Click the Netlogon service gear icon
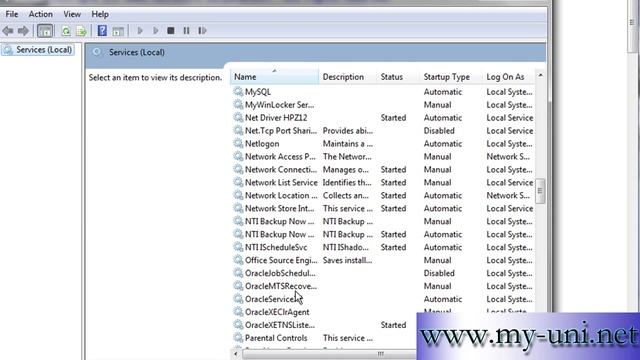This screenshot has width=640, height=360. [238, 143]
